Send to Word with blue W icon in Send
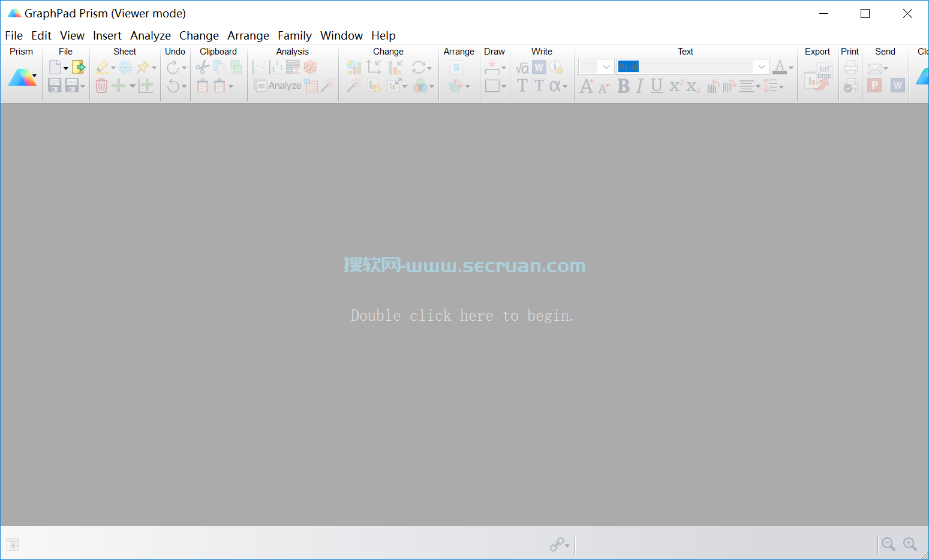 click(897, 85)
